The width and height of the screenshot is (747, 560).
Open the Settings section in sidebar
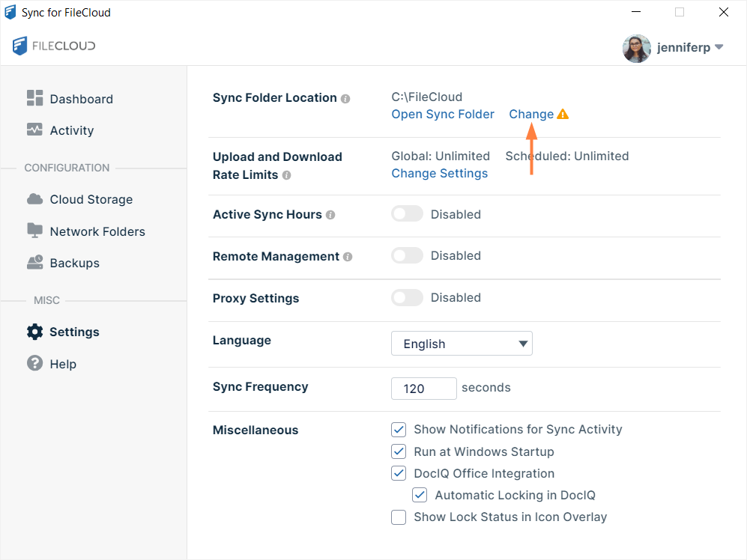coord(73,332)
